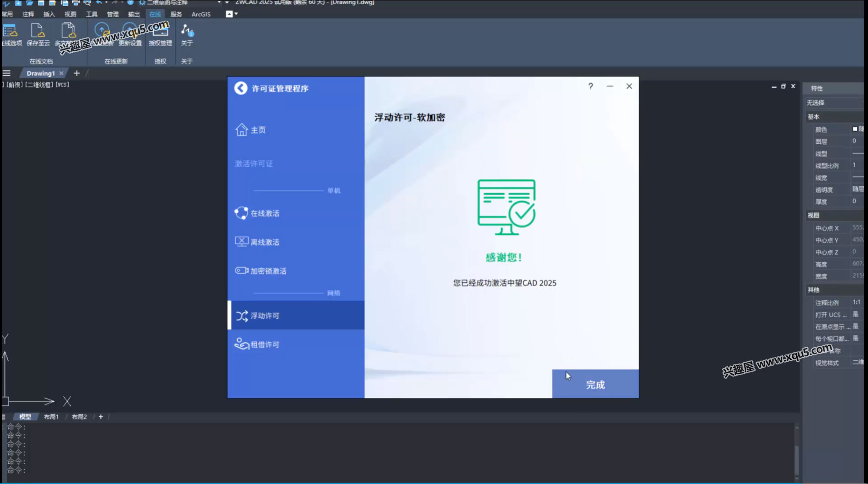Click the open folder icon in quick access toolbar
868x484 pixels.
[x=29, y=3]
